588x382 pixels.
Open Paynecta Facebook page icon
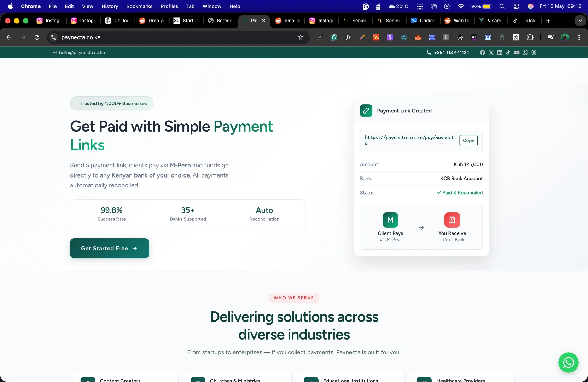pyautogui.click(x=482, y=52)
